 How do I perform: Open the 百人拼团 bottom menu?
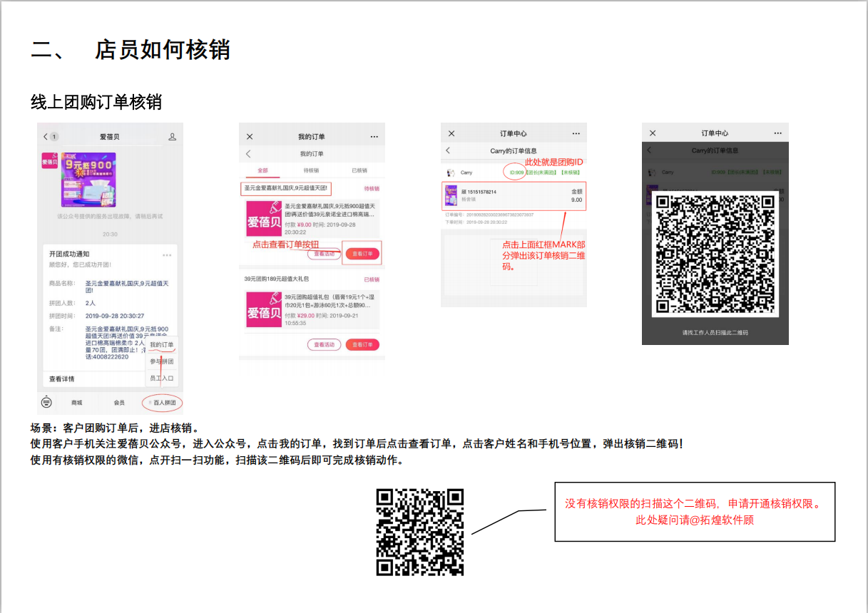click(162, 403)
